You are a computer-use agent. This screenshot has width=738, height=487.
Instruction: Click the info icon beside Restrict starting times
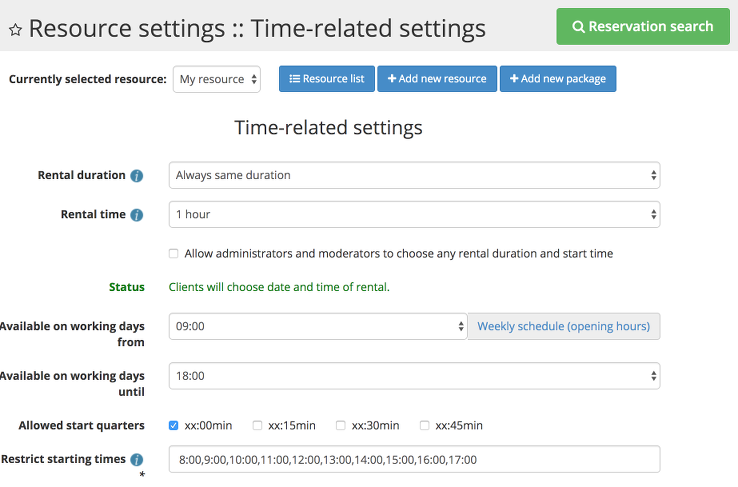coord(137,460)
